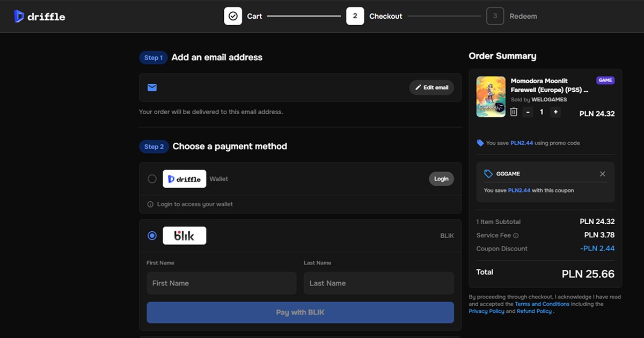The image size is (644, 338).
Task: Click the wallet Login button
Action: pyautogui.click(x=441, y=179)
